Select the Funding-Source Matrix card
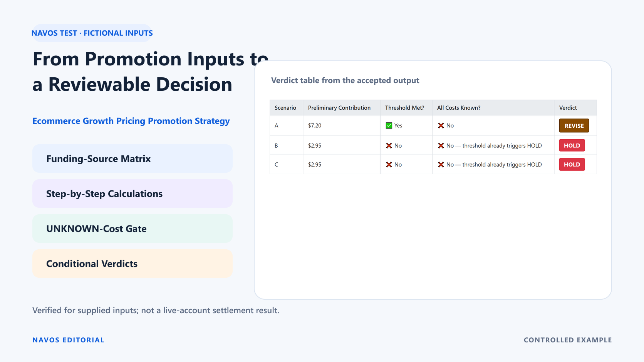 tap(132, 158)
